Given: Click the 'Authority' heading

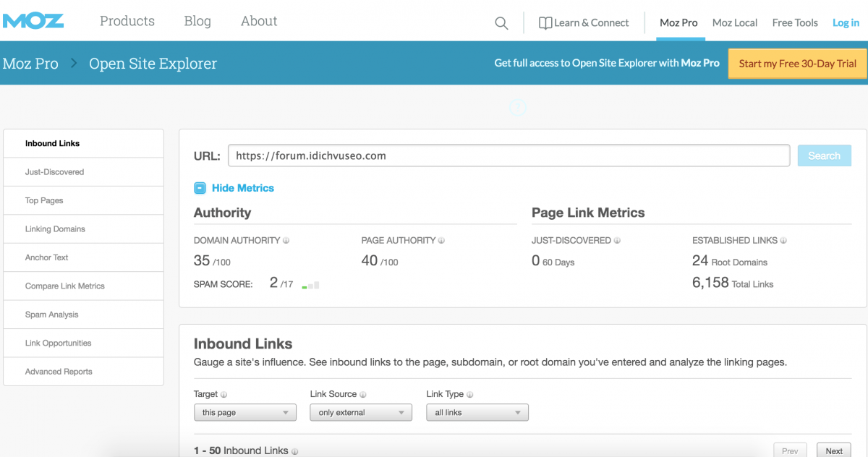Looking at the screenshot, I should (x=222, y=213).
